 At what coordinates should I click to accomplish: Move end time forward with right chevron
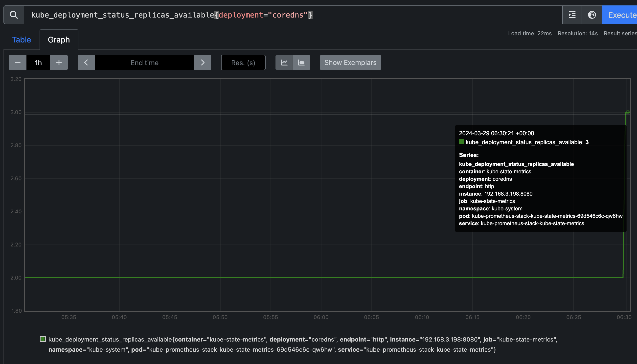[203, 62]
